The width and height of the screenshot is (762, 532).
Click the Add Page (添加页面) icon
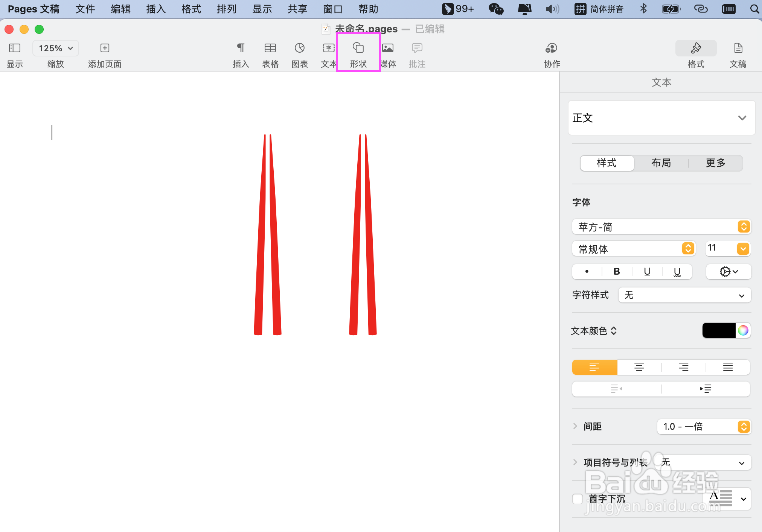(105, 48)
